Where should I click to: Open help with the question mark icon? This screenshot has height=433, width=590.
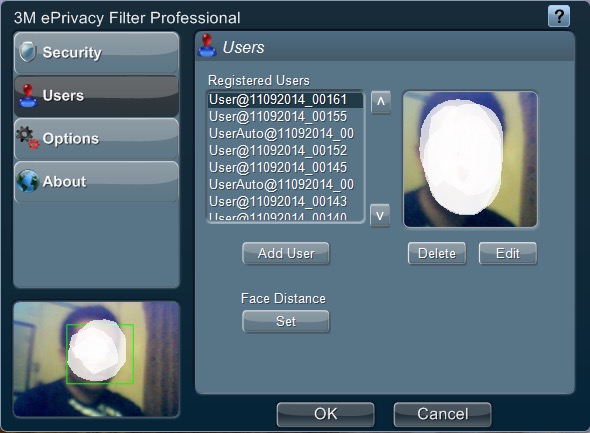tap(559, 16)
